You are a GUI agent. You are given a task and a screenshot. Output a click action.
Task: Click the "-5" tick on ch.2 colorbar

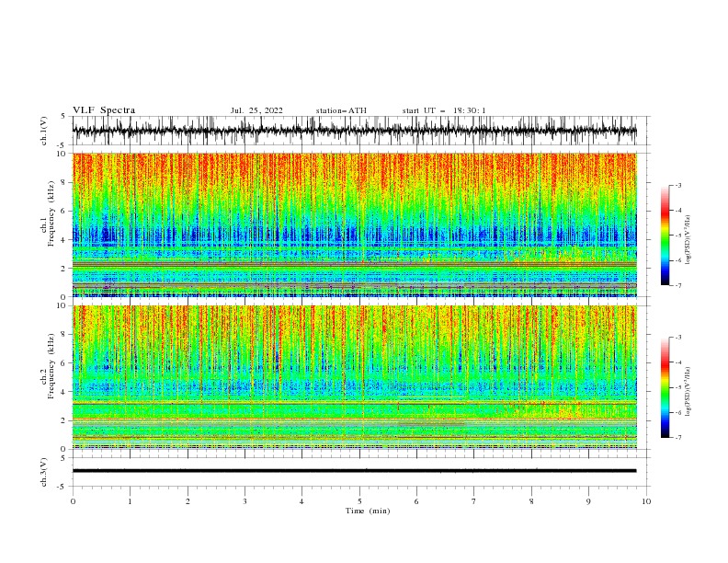coord(677,387)
